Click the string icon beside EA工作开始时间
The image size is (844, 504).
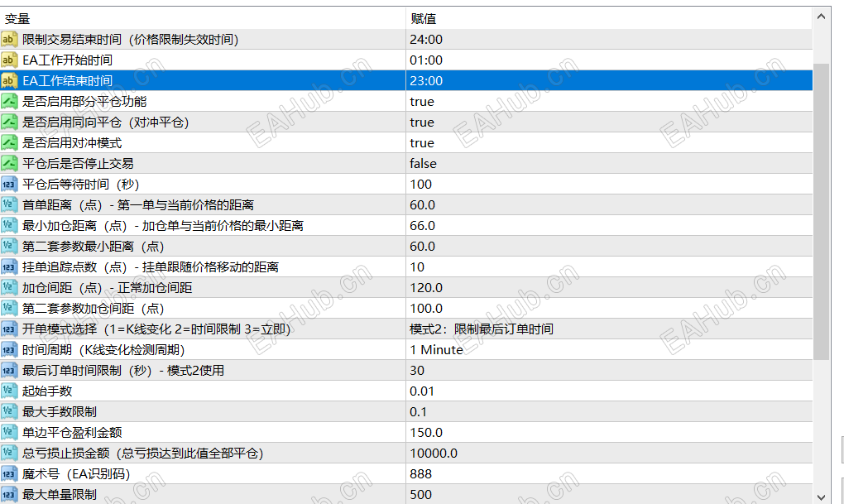[x=9, y=60]
